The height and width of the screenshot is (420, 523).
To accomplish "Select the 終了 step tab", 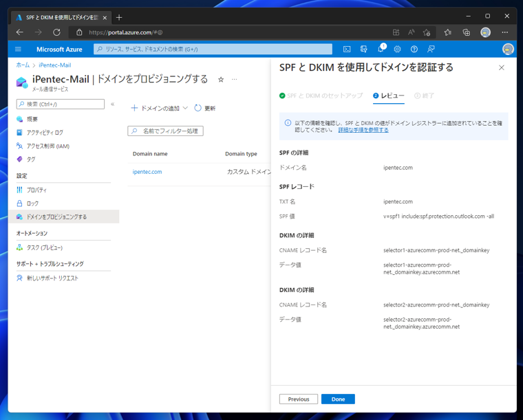I will point(424,96).
